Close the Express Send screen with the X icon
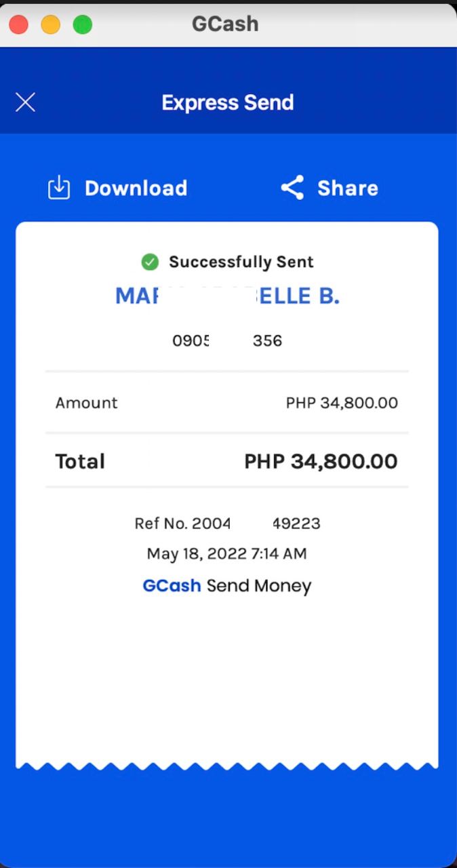This screenshot has height=868, width=457. [x=25, y=102]
